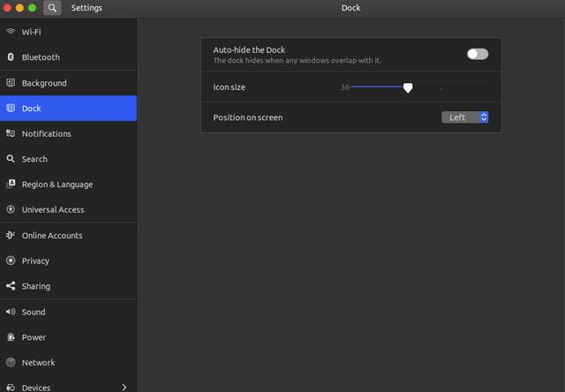This screenshot has height=392, width=565.
Task: Click the Notifications icon in sidebar
Action: pos(11,133)
